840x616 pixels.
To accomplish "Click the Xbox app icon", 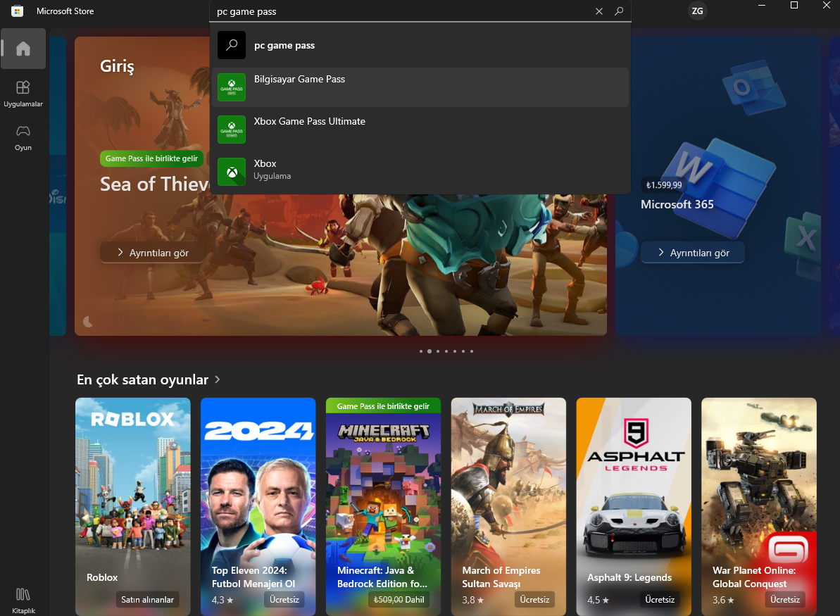I will click(x=232, y=172).
